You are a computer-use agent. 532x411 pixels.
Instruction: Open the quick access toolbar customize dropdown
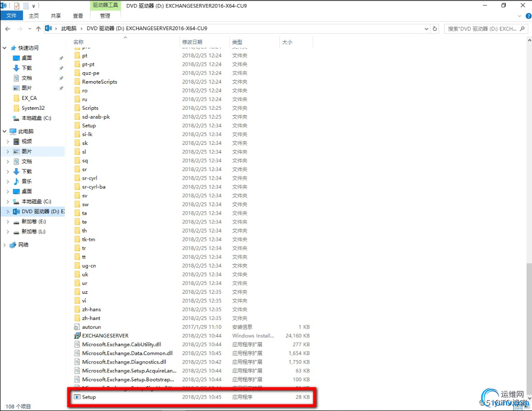pyautogui.click(x=34, y=6)
